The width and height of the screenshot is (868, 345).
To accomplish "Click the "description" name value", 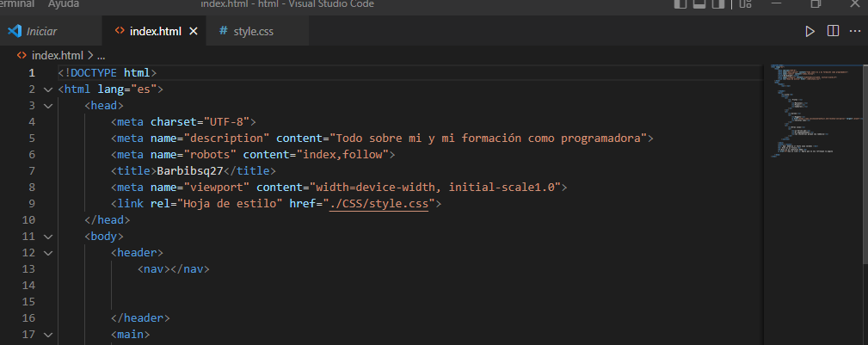I will coord(226,139).
